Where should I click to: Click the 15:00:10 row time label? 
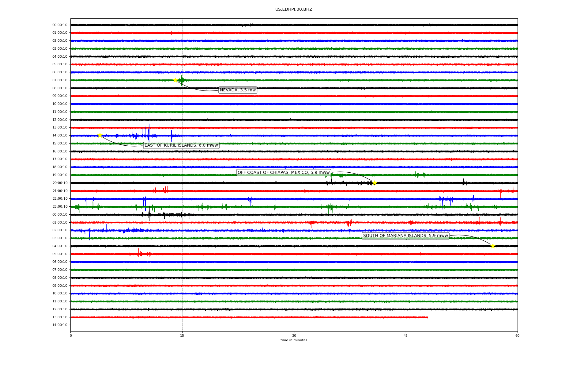(60, 144)
